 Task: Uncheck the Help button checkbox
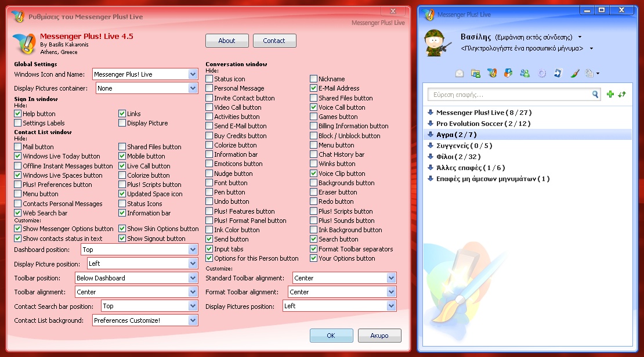[17, 114]
